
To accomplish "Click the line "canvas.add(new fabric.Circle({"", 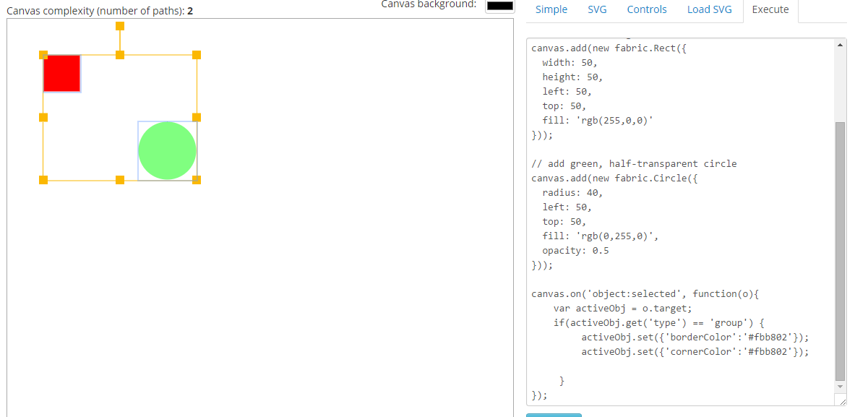I will pyautogui.click(x=614, y=179).
